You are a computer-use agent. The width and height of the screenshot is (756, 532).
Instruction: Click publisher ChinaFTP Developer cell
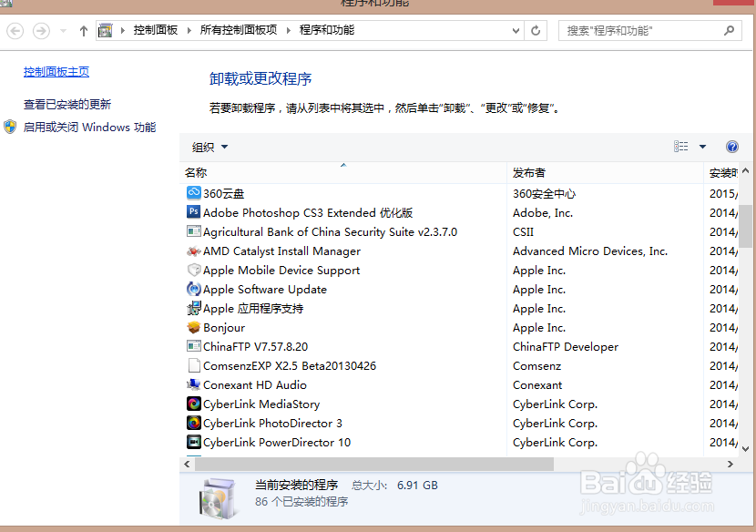[x=565, y=347]
